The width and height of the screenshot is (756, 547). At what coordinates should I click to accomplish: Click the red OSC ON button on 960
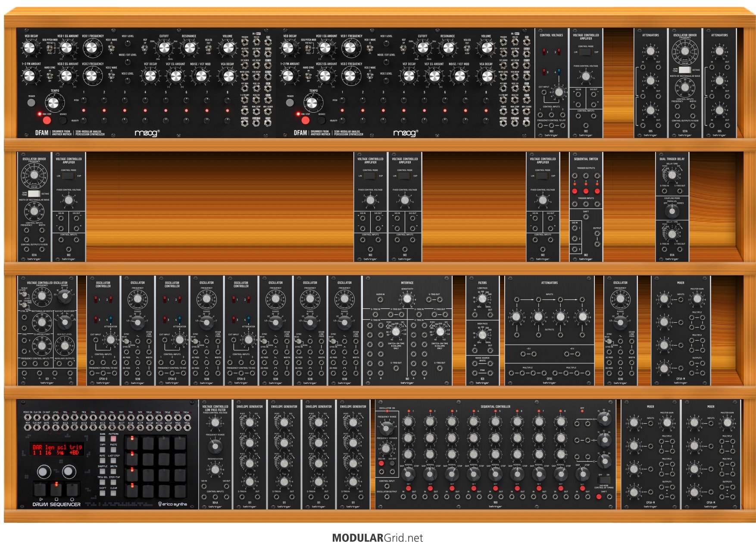point(381,464)
